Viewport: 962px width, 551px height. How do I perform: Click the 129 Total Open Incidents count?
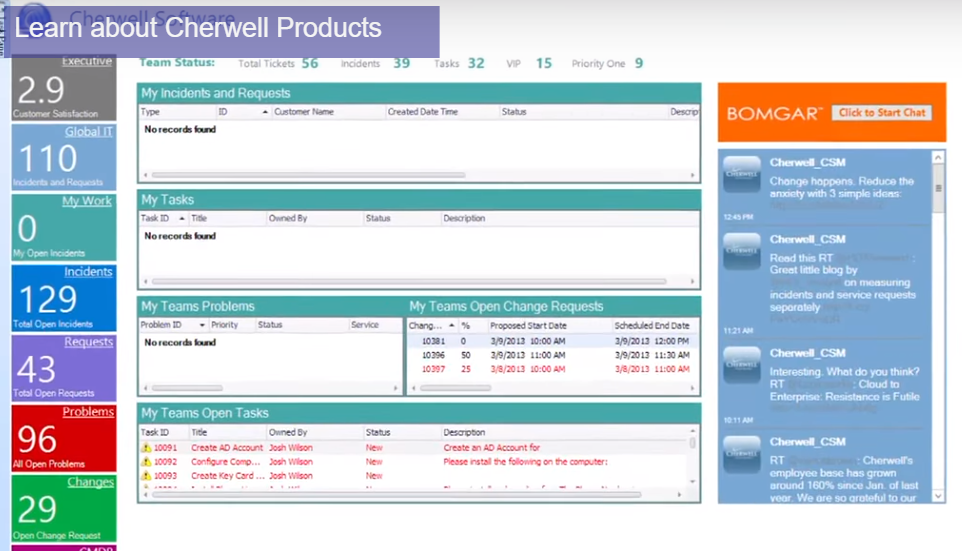[48, 299]
